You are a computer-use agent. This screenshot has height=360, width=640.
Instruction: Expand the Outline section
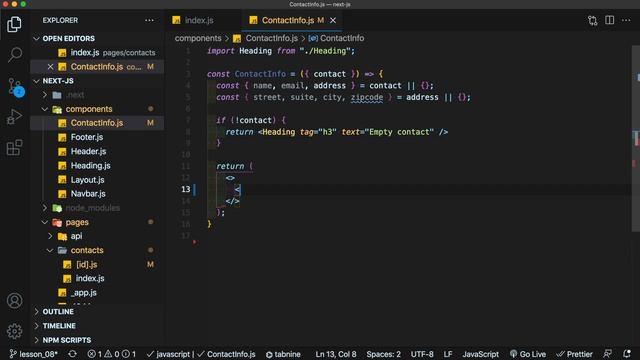coord(58,312)
